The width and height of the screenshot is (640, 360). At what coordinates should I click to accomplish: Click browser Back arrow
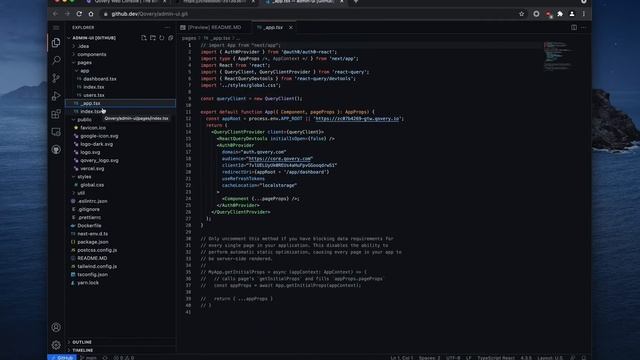[56, 14]
